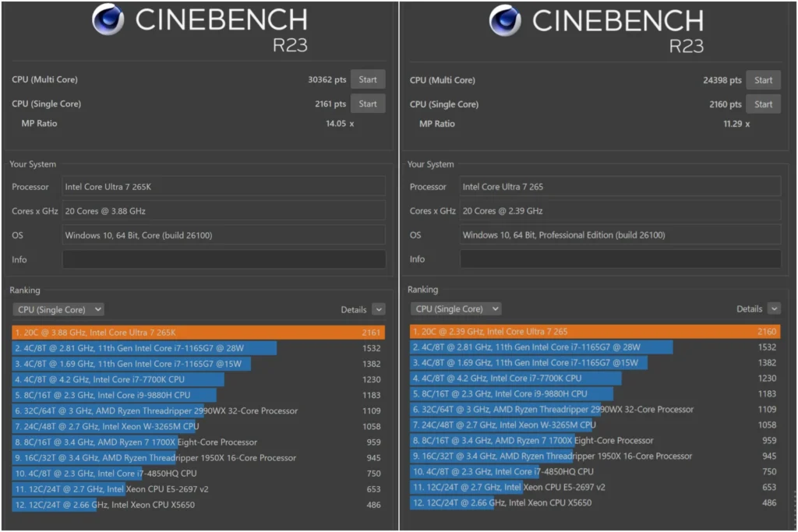
Task: Select ranking row 1 Intel Core Ultra 7 265 at 2.39 GHz
Action: [x=595, y=332]
